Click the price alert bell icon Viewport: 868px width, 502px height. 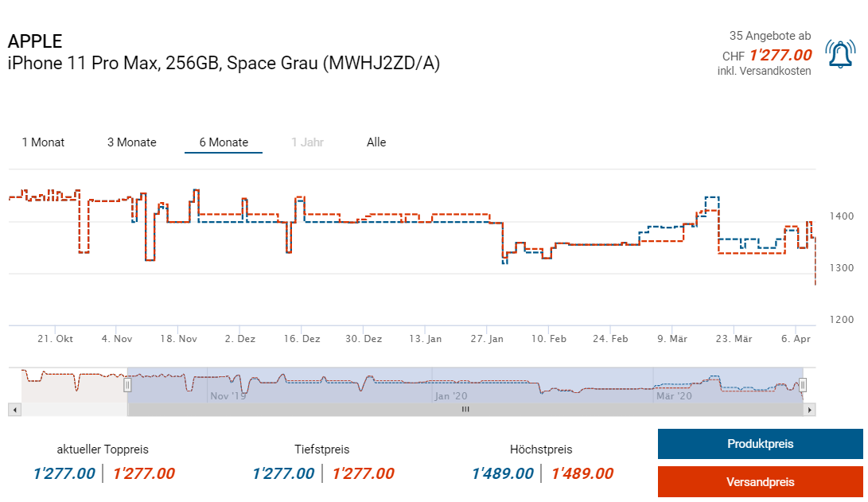click(840, 54)
